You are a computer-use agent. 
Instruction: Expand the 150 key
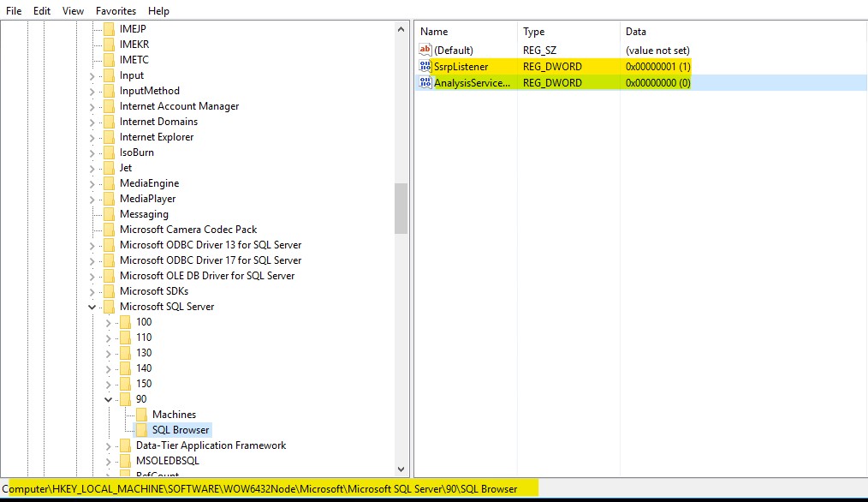pos(109,384)
